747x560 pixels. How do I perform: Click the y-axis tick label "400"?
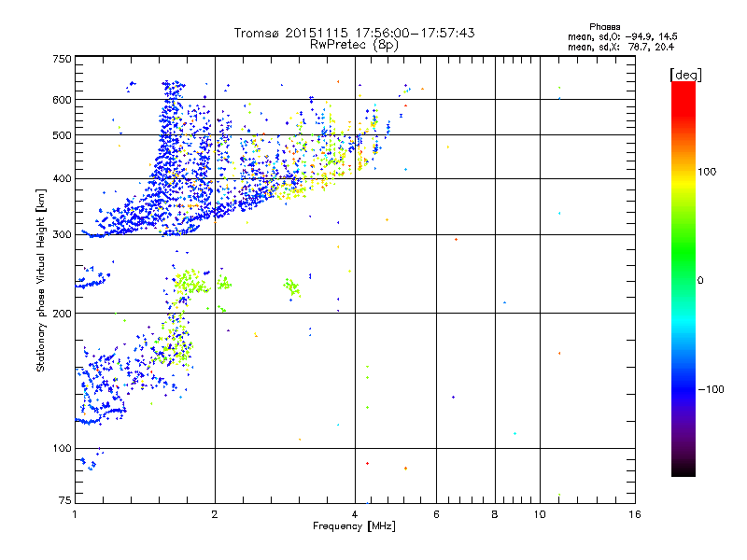pos(62,179)
